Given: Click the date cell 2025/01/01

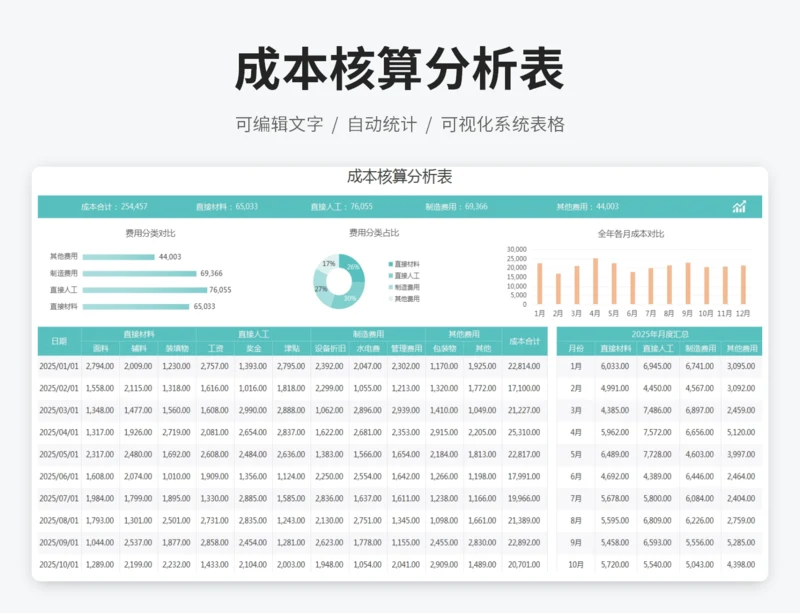Looking at the screenshot, I should pyautogui.click(x=59, y=366).
